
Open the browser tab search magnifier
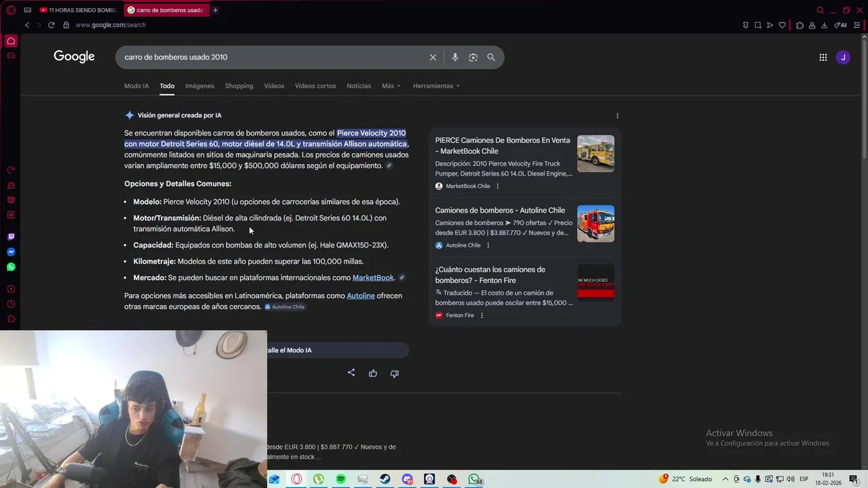pos(820,10)
